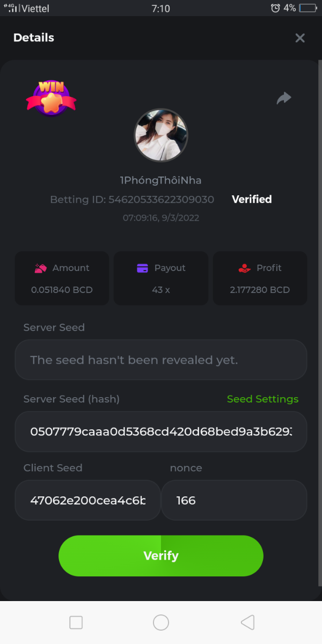The height and width of the screenshot is (644, 322).
Task: Tap the share arrow icon
Action: coord(284,98)
